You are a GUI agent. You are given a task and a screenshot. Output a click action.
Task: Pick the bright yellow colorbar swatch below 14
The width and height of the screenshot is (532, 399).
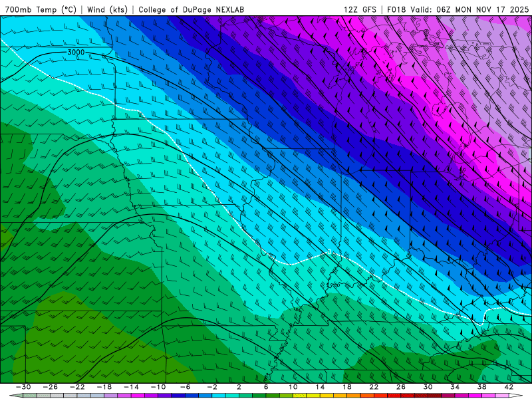coord(313,395)
